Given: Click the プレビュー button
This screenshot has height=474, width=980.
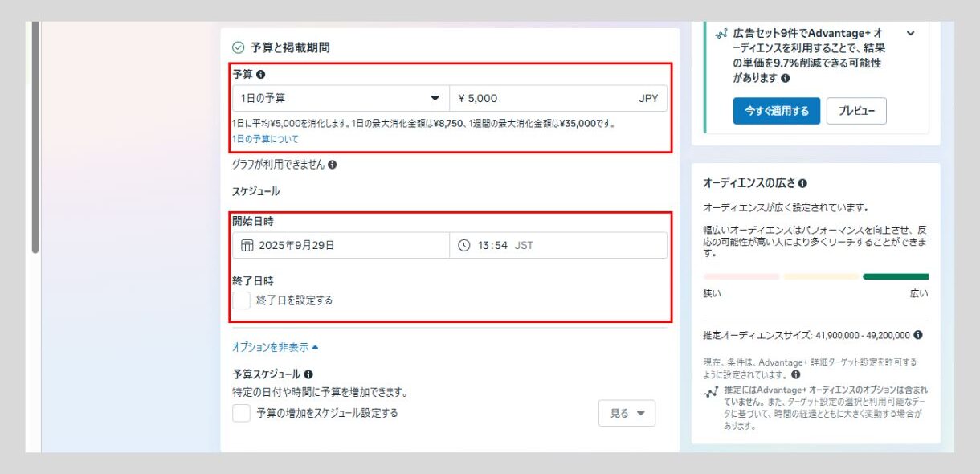Looking at the screenshot, I should (856, 111).
